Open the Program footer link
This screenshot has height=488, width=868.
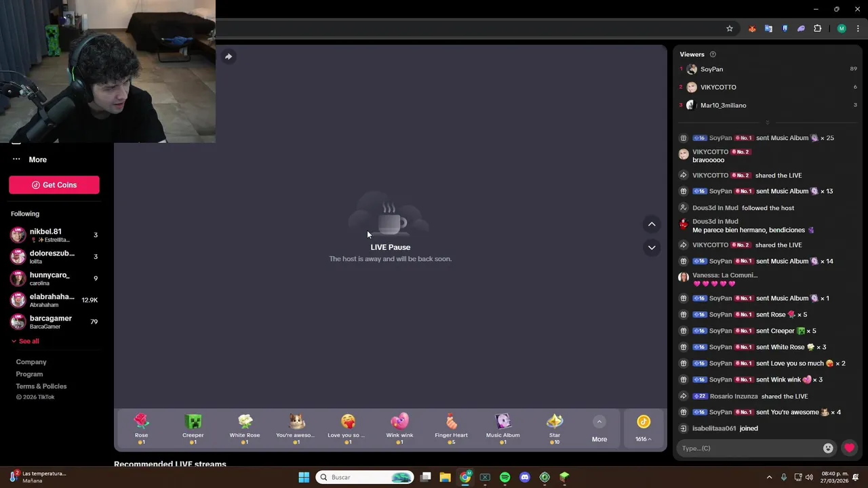click(x=29, y=374)
